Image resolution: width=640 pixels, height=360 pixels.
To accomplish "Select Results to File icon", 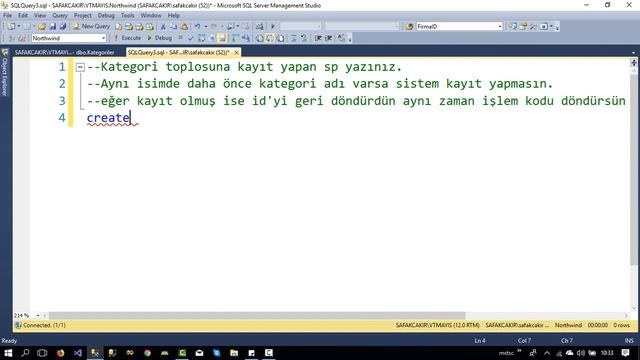I will 280,38.
